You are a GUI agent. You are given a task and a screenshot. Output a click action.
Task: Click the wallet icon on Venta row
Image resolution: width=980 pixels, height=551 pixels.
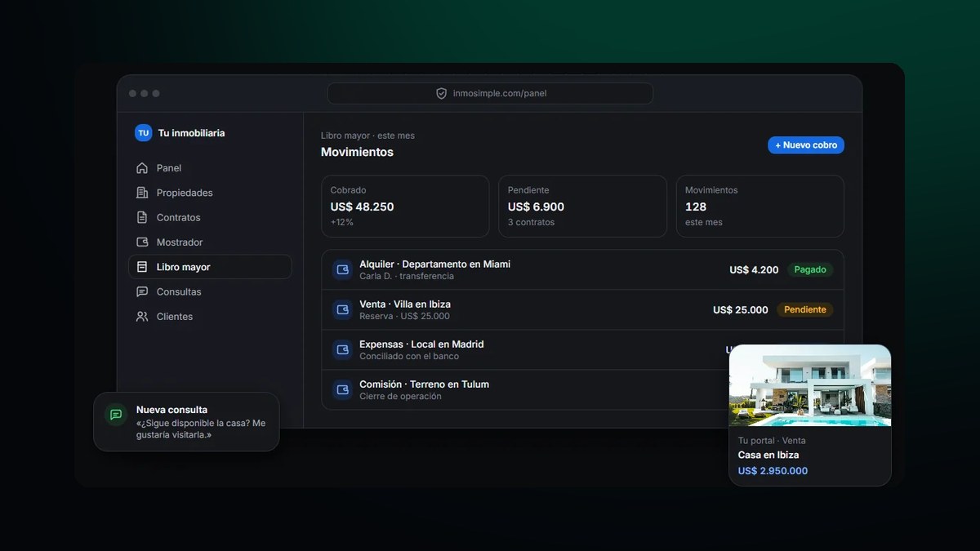343,310
